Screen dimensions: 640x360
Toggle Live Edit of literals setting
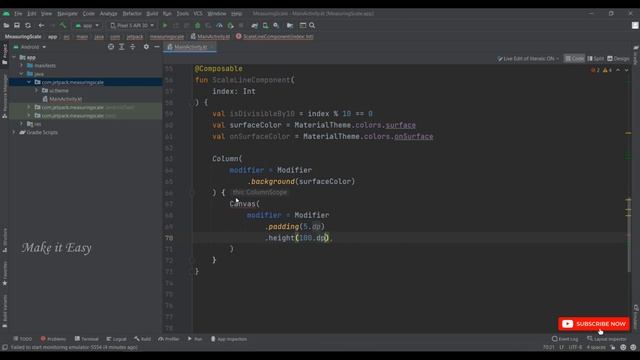[528, 59]
